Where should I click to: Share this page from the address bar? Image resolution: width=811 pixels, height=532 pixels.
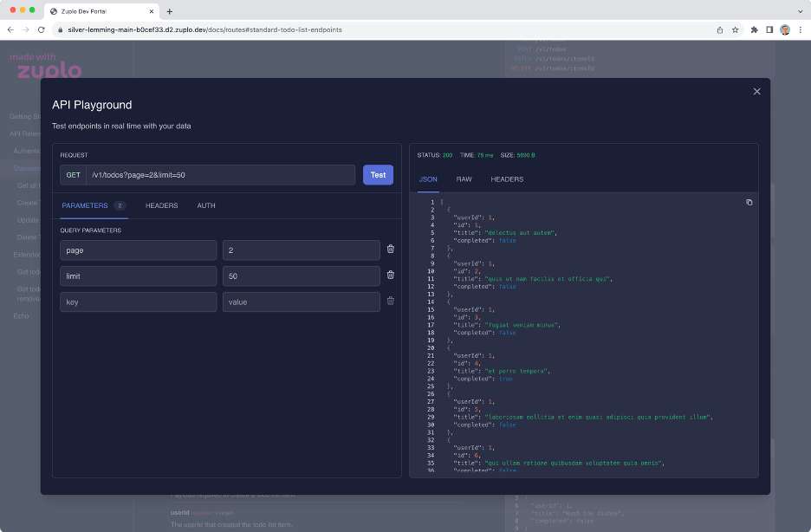coord(720,30)
